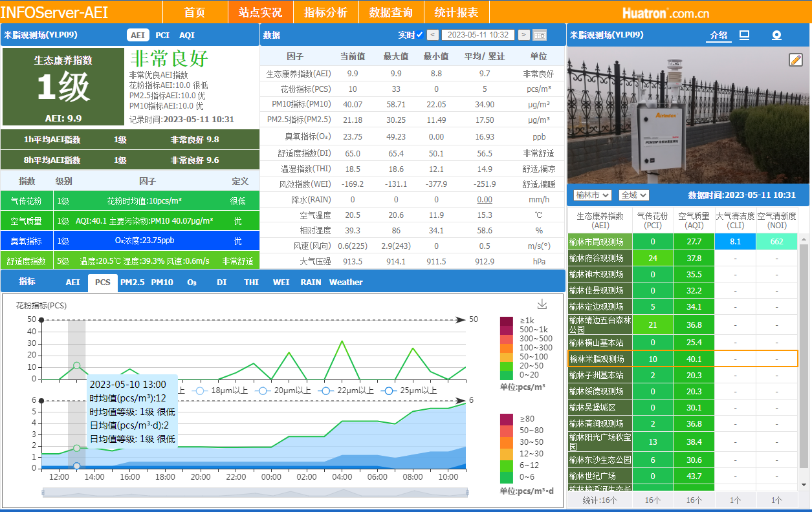Open the calendar picker beside the date field

pos(540,35)
